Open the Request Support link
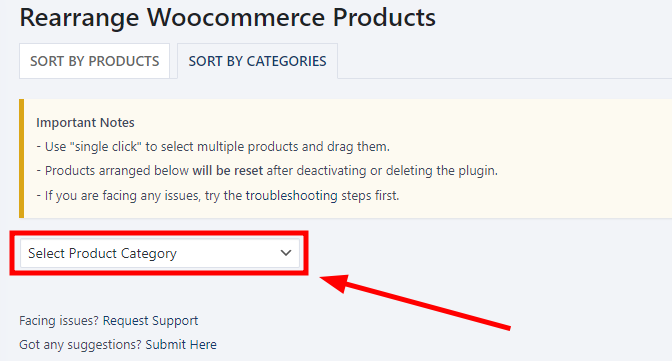The image size is (672, 361). [x=150, y=321]
